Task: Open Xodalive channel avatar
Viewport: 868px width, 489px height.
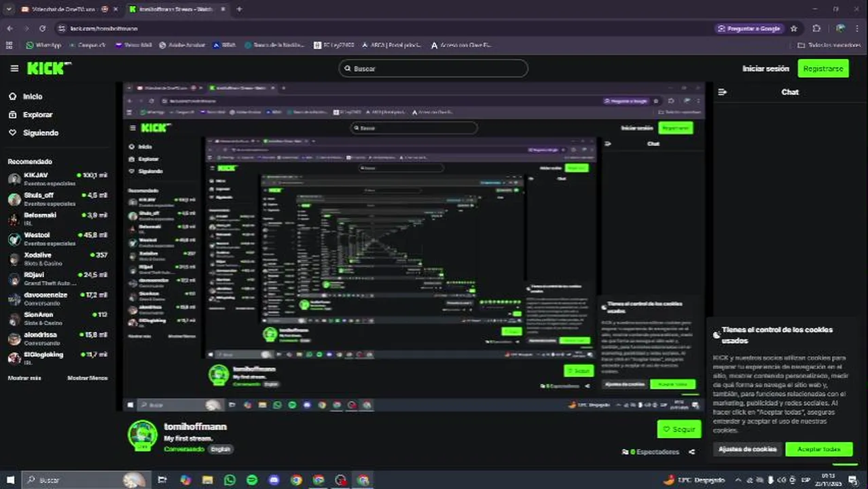Action: [x=14, y=259]
